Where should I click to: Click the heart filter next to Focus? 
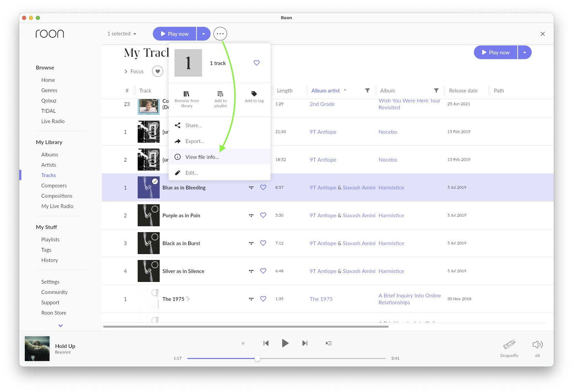click(158, 72)
